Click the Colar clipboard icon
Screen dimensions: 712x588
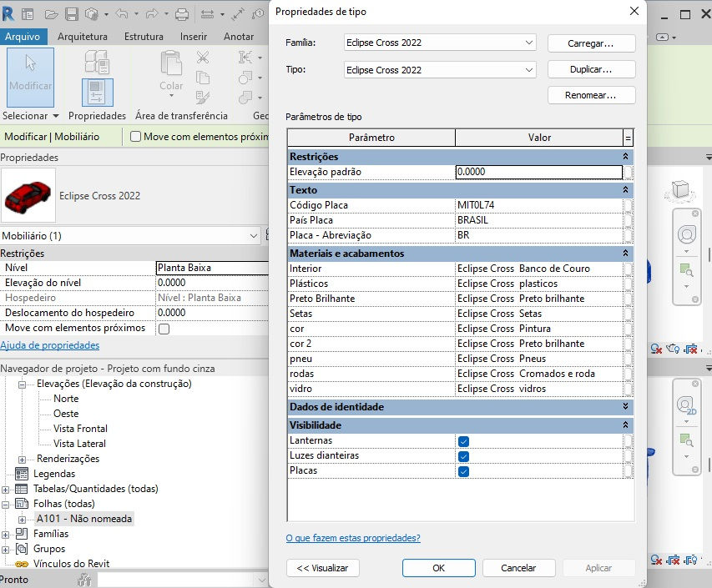171,63
